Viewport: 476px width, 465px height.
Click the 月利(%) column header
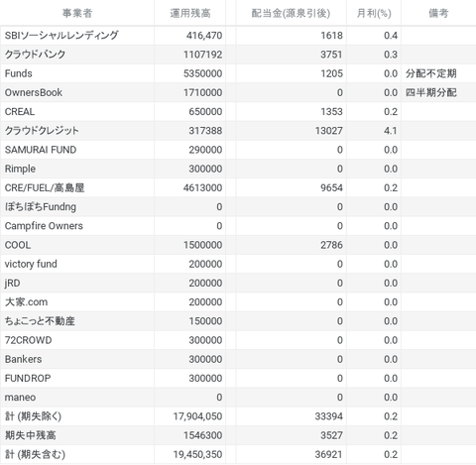tap(374, 13)
